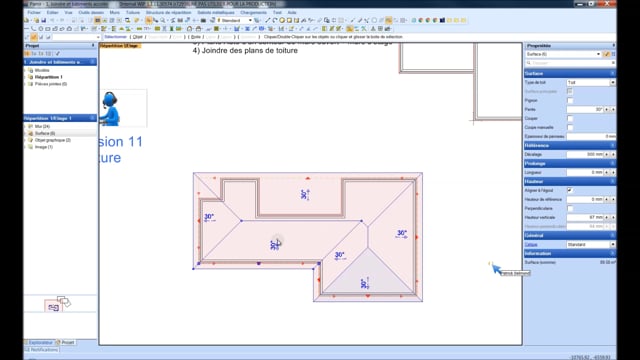The width and height of the screenshot is (640, 360).
Task: Click the Longueur value field
Action: point(585,173)
